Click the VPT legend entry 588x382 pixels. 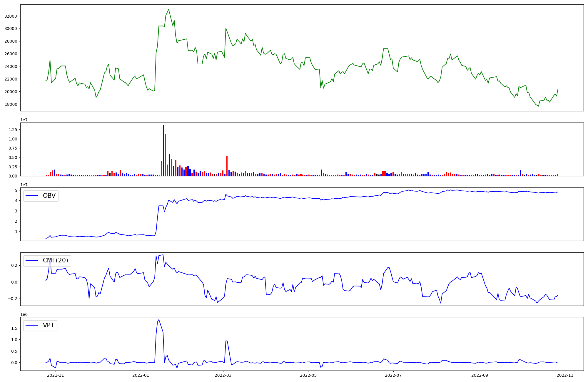pyautogui.click(x=48, y=325)
